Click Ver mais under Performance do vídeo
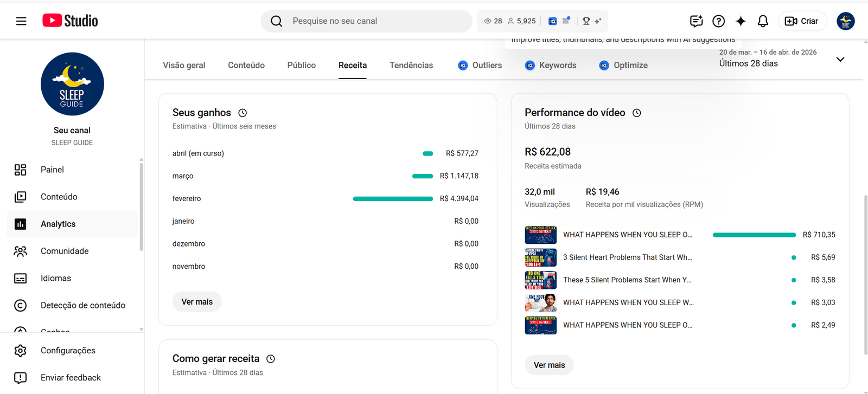868x394 pixels. click(x=549, y=365)
